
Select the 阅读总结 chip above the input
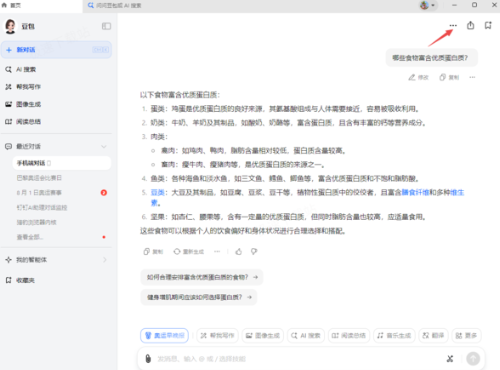click(349, 335)
